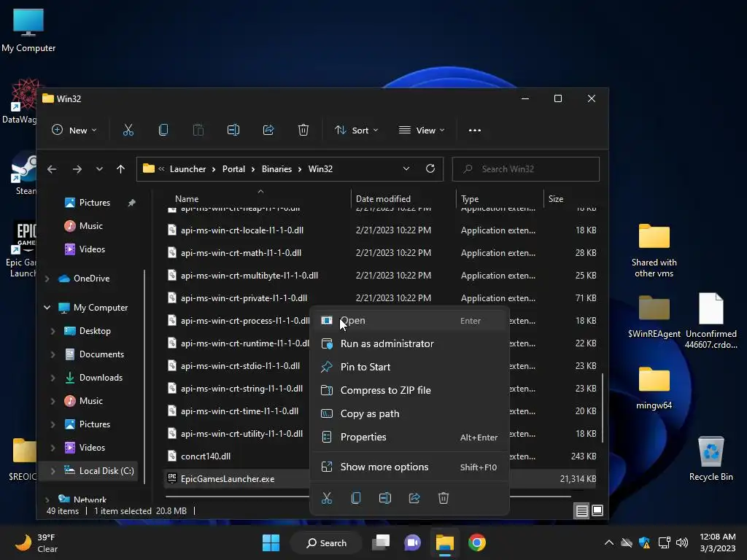Screen dimensions: 747x560
Task: Cut via context menu bottom scissors icon
Action: 327,498
